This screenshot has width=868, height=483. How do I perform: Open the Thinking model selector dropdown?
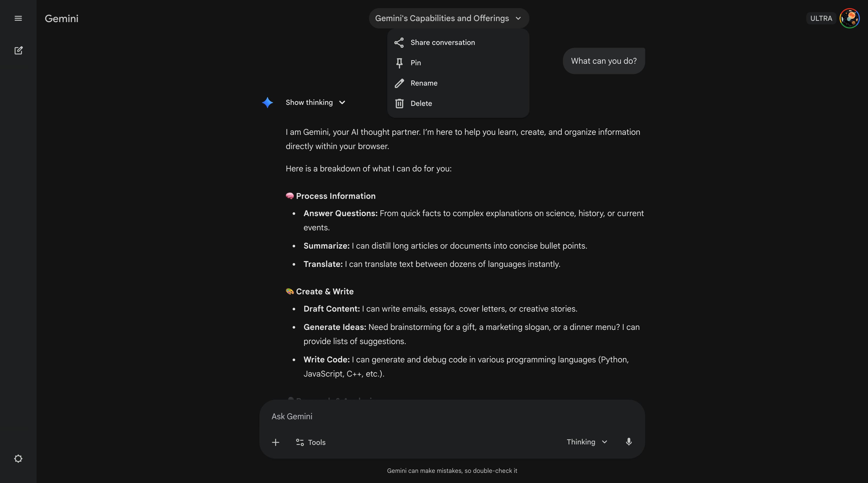[x=587, y=442]
